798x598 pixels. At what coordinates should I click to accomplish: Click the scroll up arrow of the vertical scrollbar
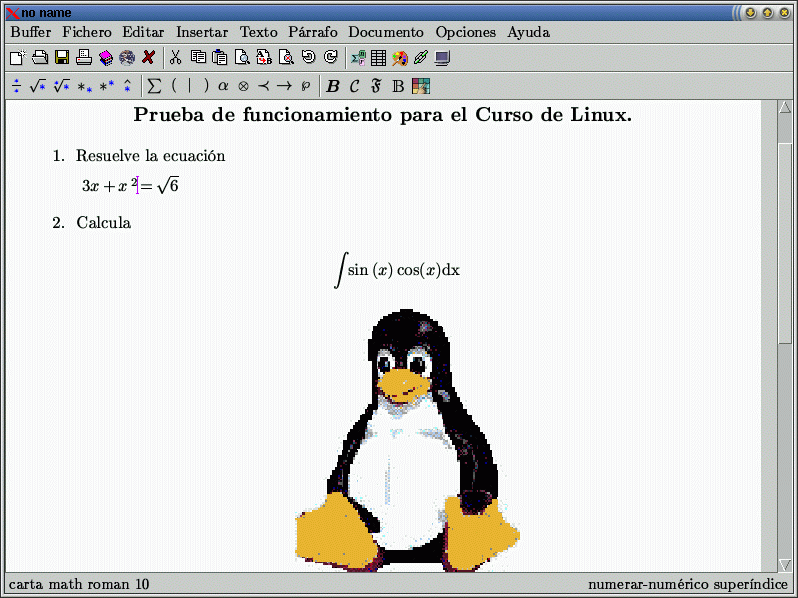tap(785, 107)
